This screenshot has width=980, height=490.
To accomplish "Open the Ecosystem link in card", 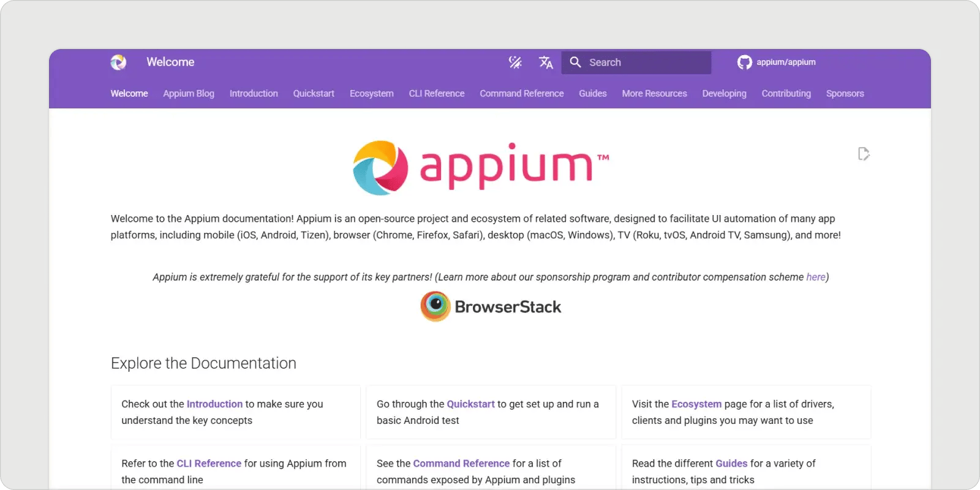I will click(696, 404).
